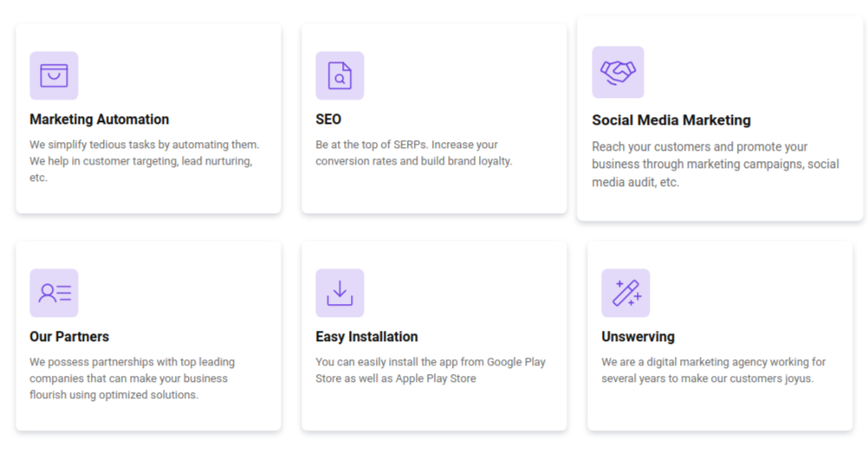
Task: Click the Easy Installation download icon
Action: (x=340, y=293)
